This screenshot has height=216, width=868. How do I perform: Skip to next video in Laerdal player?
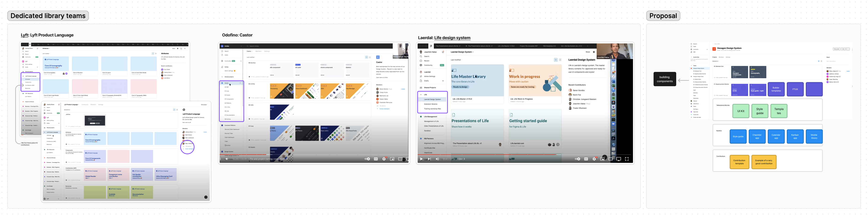[x=429, y=159]
